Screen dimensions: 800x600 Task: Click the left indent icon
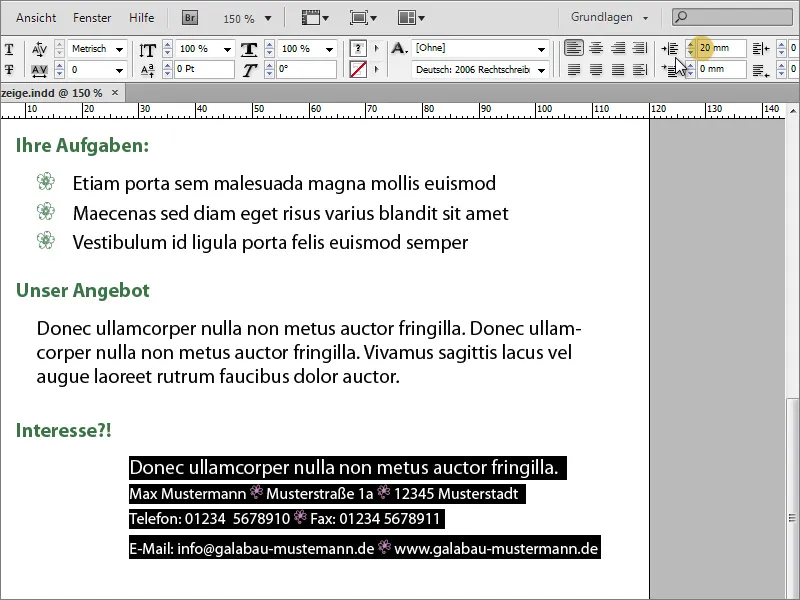(x=670, y=49)
